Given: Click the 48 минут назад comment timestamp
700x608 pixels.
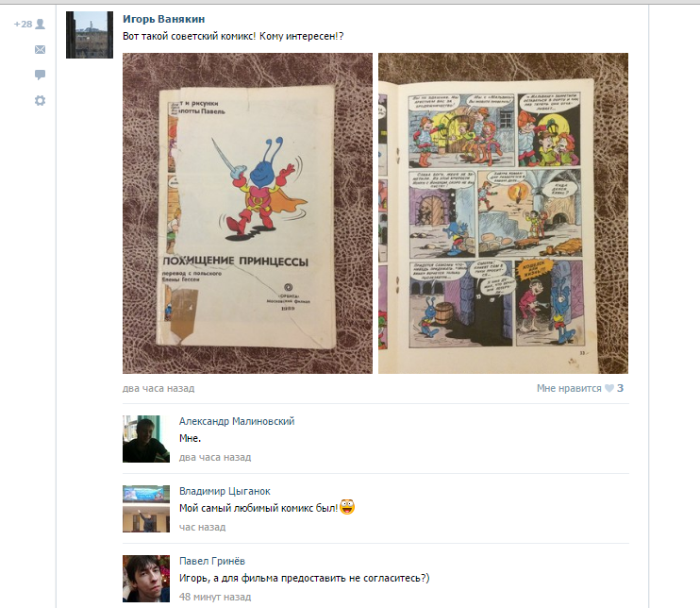Looking at the screenshot, I should pyautogui.click(x=215, y=597).
